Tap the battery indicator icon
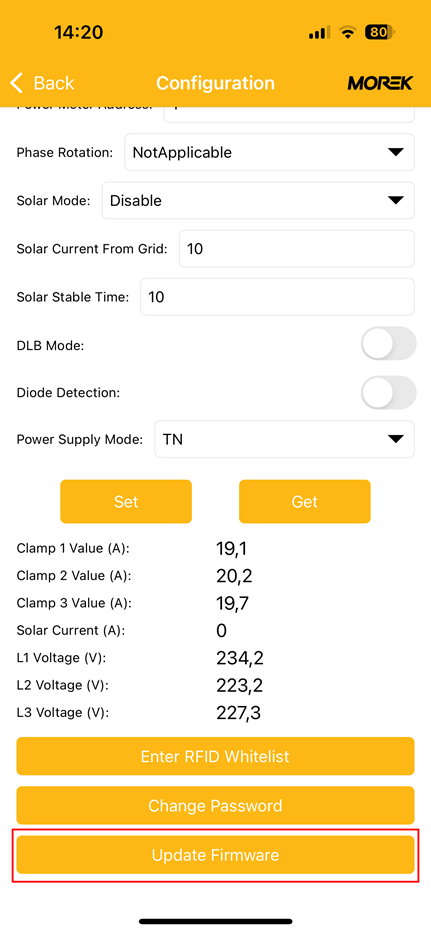The image size is (431, 933). [381, 32]
